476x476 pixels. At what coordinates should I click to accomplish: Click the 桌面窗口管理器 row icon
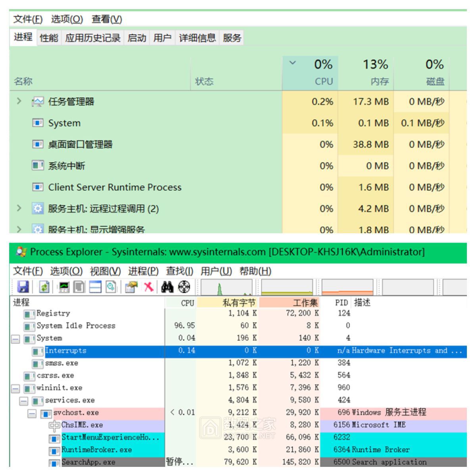pos(38,144)
